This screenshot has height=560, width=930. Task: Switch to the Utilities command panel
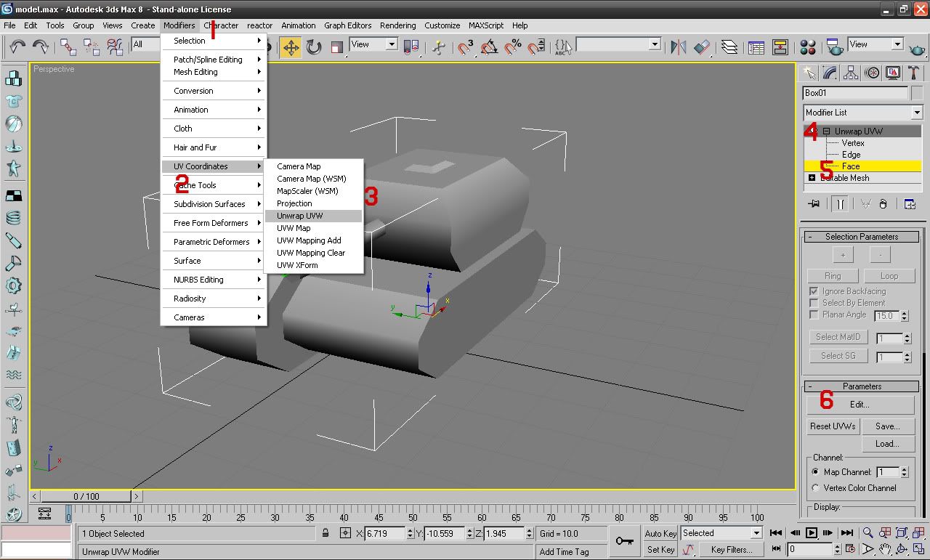[914, 73]
